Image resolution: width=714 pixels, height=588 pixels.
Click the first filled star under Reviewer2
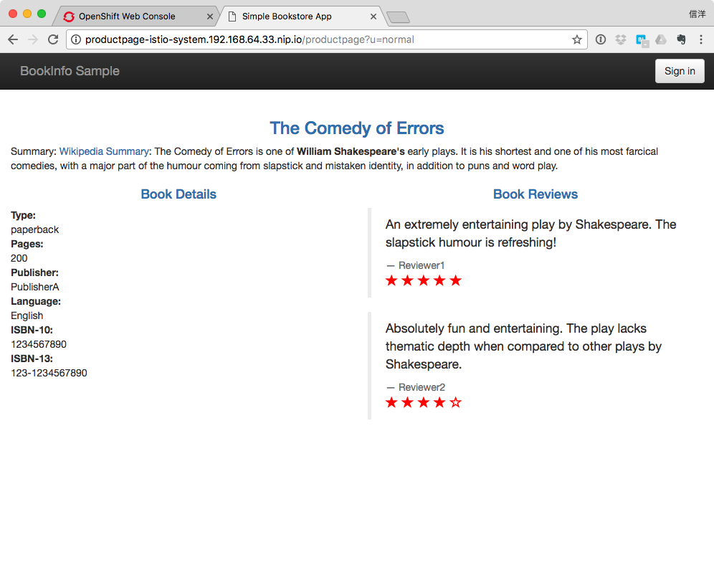[x=391, y=402]
